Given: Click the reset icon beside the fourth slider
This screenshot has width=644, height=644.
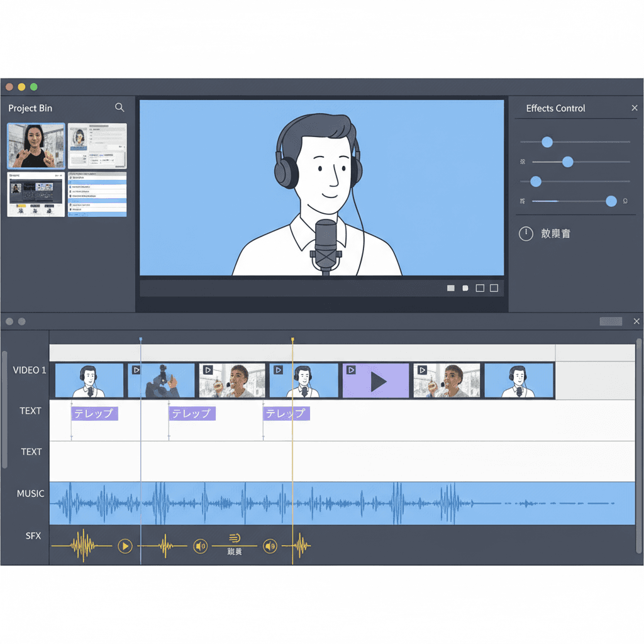Looking at the screenshot, I should [625, 201].
